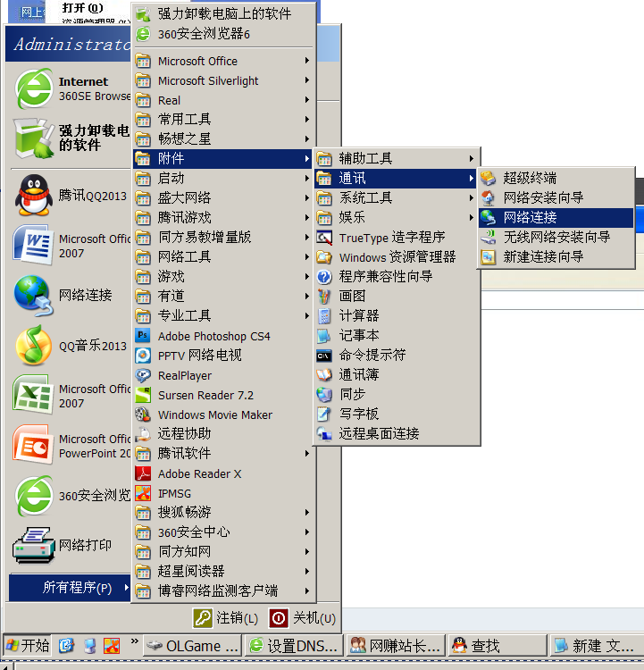Click the Windows Movie Maker icon
644x670 pixels.
tap(143, 415)
